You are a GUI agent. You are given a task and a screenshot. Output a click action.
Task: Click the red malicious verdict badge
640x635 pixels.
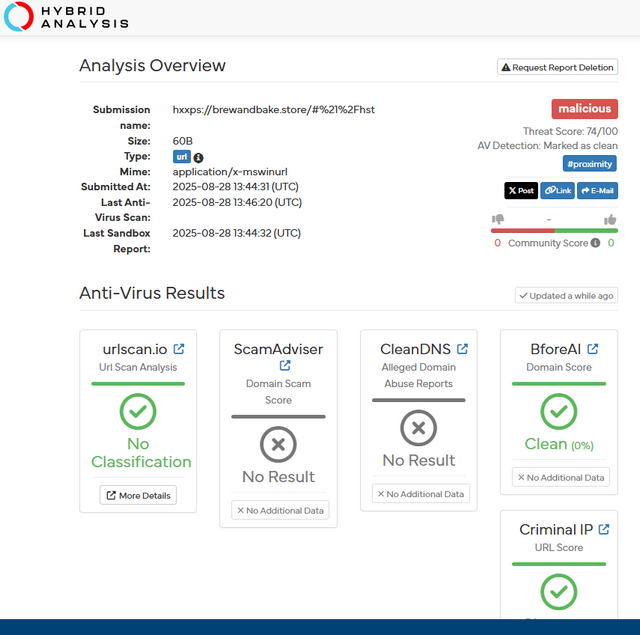point(584,109)
